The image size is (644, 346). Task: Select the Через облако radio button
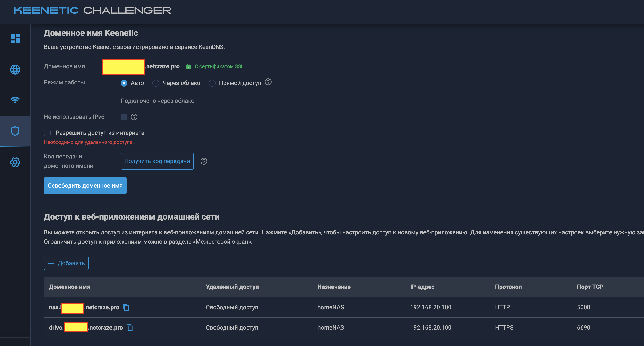click(x=156, y=83)
